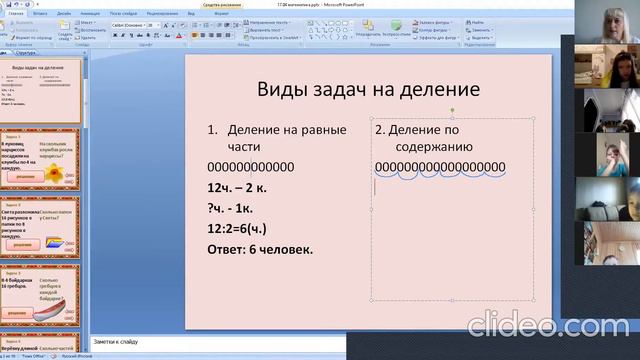Open Replace (Заменить) dropdown
The width and height of the screenshot is (640, 360).
[480, 30]
